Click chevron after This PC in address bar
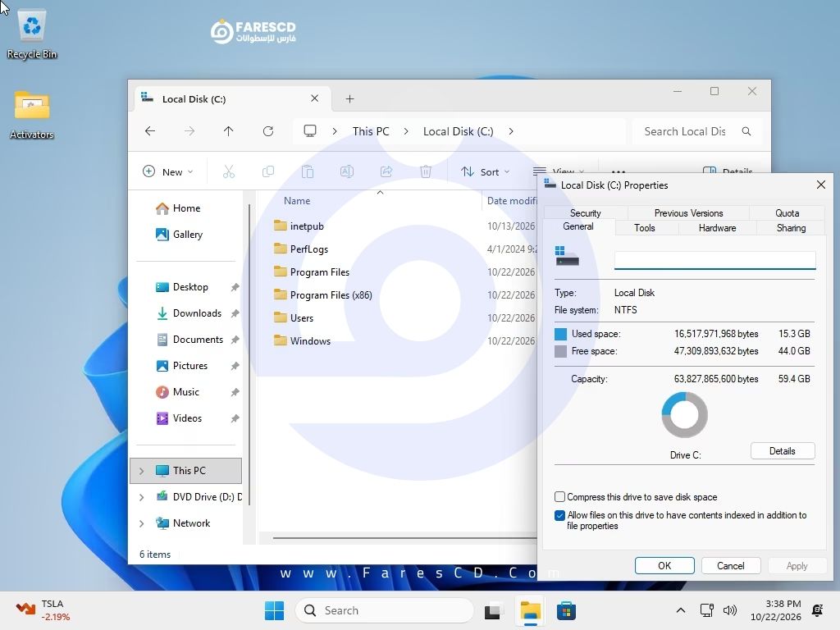840x630 pixels. point(406,131)
